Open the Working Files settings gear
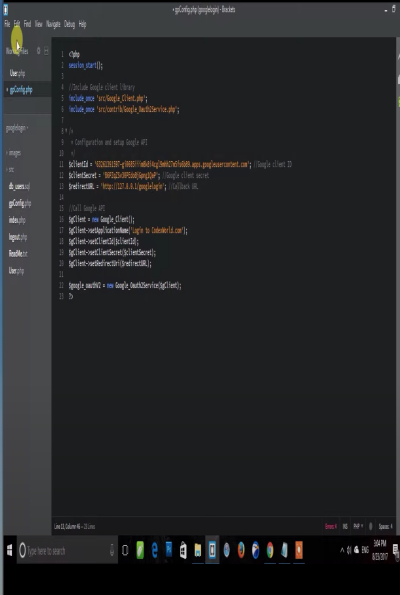Image resolution: width=400 pixels, height=595 pixels. click(38, 51)
